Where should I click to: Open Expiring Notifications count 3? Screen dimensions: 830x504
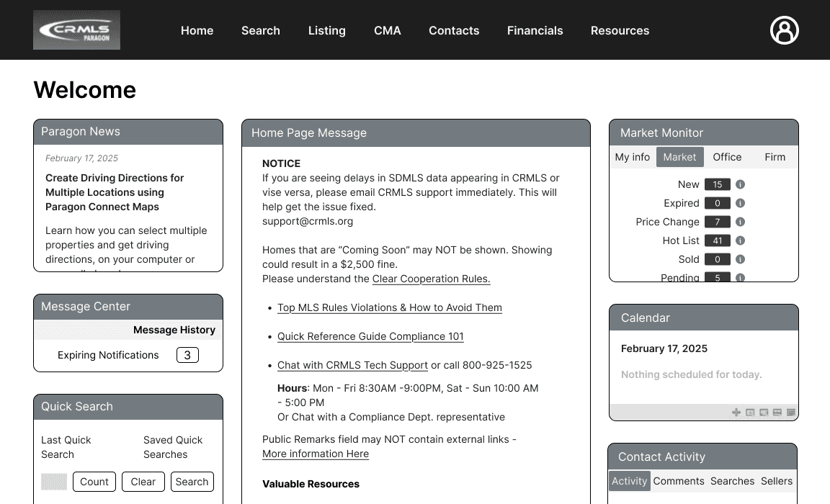pos(187,356)
